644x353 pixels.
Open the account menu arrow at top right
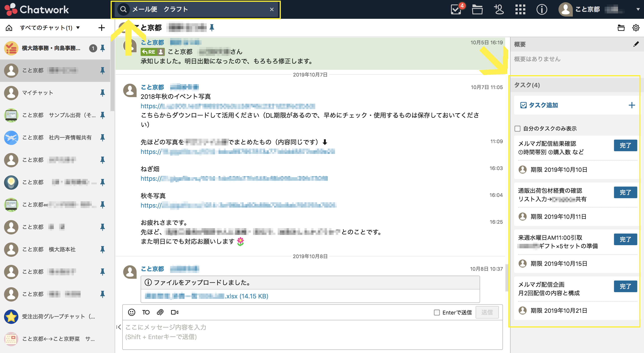(638, 9)
